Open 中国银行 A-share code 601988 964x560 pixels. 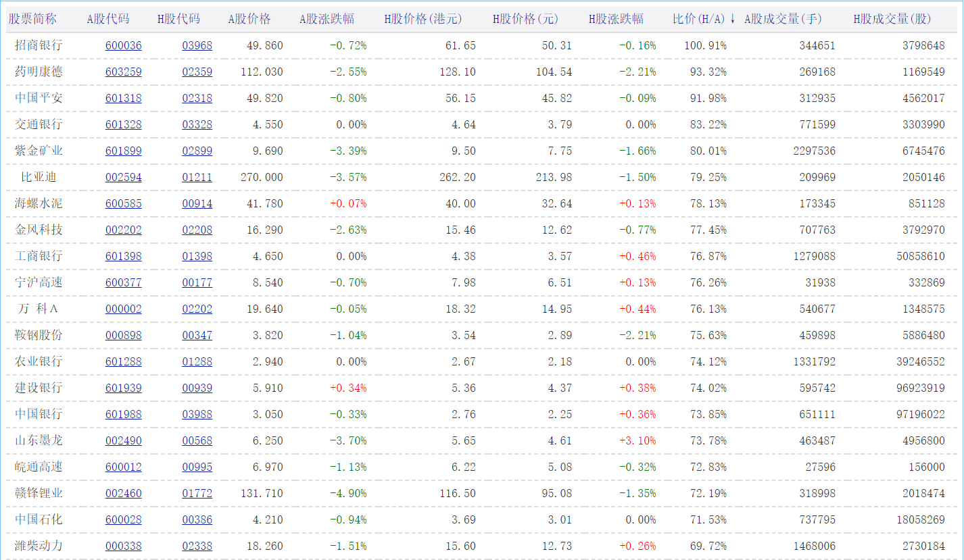124,414
